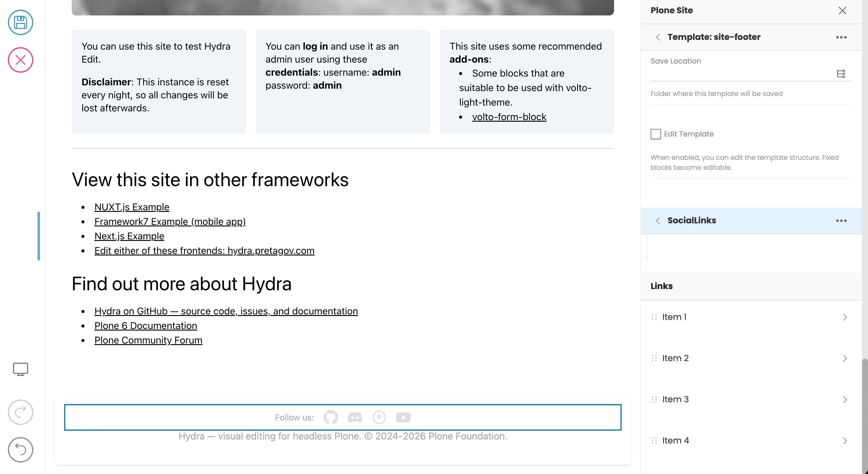
Task: Open the Plone Community Forum link
Action: [148, 340]
